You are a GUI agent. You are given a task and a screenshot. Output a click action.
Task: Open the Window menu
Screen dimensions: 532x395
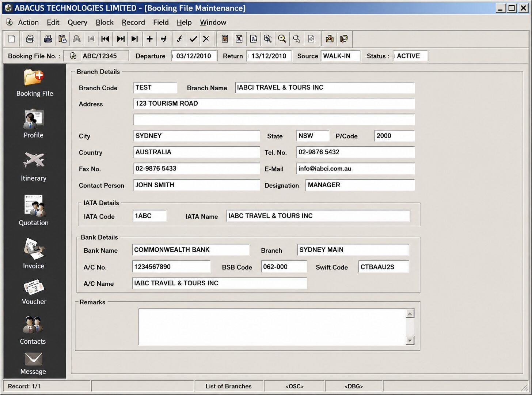(213, 22)
